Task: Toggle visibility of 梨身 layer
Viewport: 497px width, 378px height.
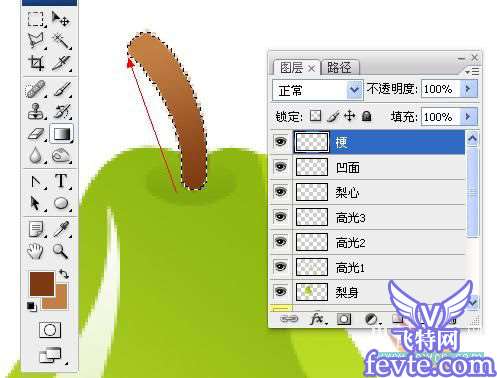Action: (281, 292)
